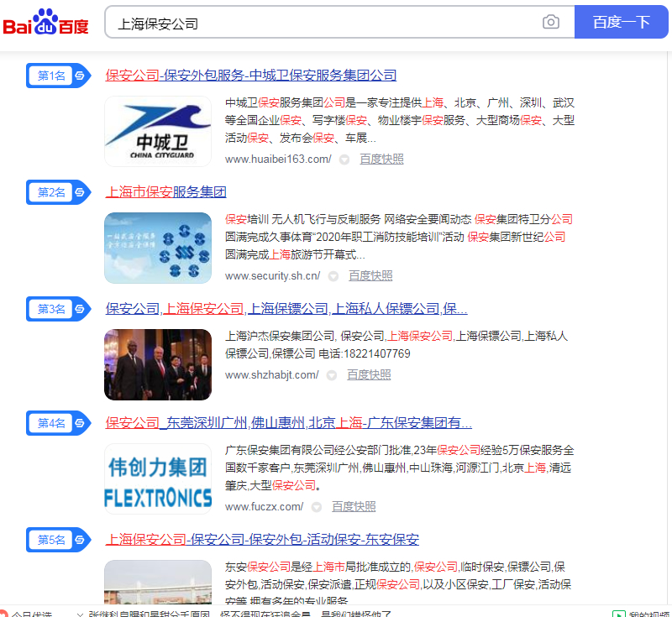Expand dropdown next to www.shzhabjt.com
The width and height of the screenshot is (672, 617).
click(x=331, y=375)
